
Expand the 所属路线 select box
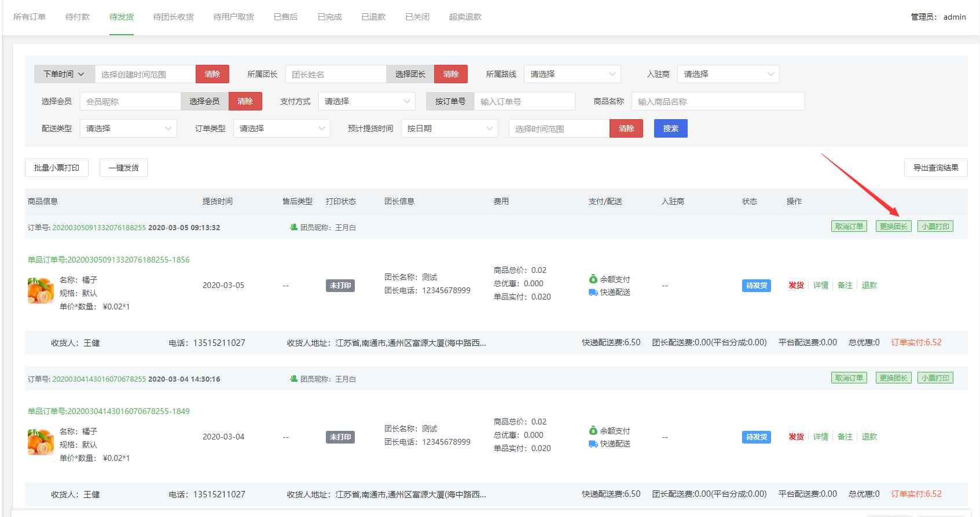572,74
